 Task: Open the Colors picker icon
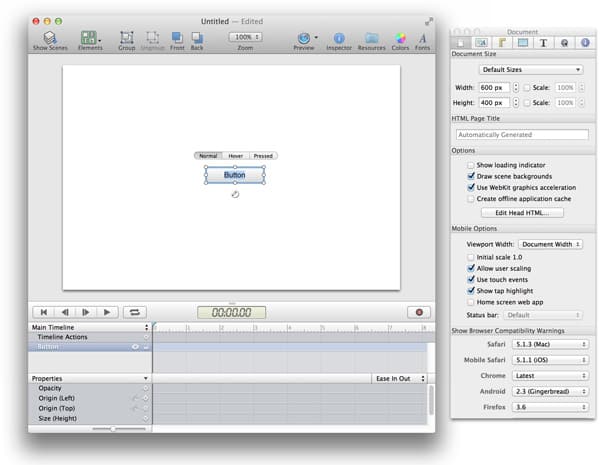pyautogui.click(x=400, y=37)
